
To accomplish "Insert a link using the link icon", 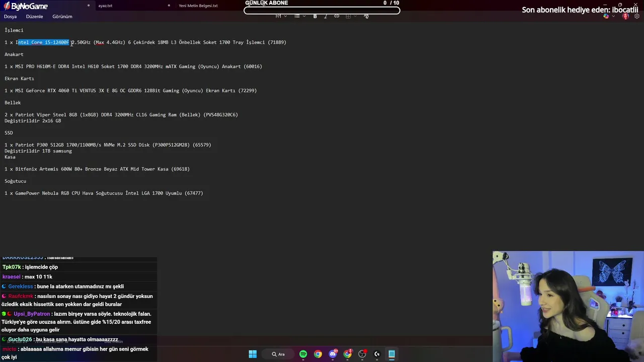I will coord(337,16).
